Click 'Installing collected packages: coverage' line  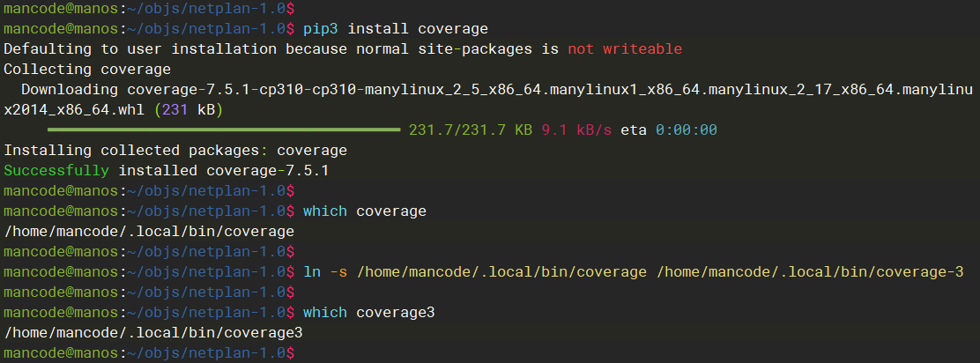(175, 151)
